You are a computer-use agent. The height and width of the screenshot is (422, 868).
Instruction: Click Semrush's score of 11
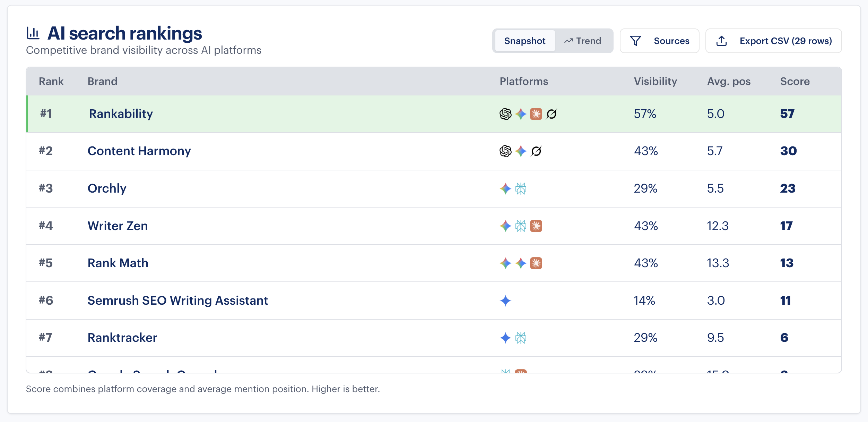[x=785, y=301]
